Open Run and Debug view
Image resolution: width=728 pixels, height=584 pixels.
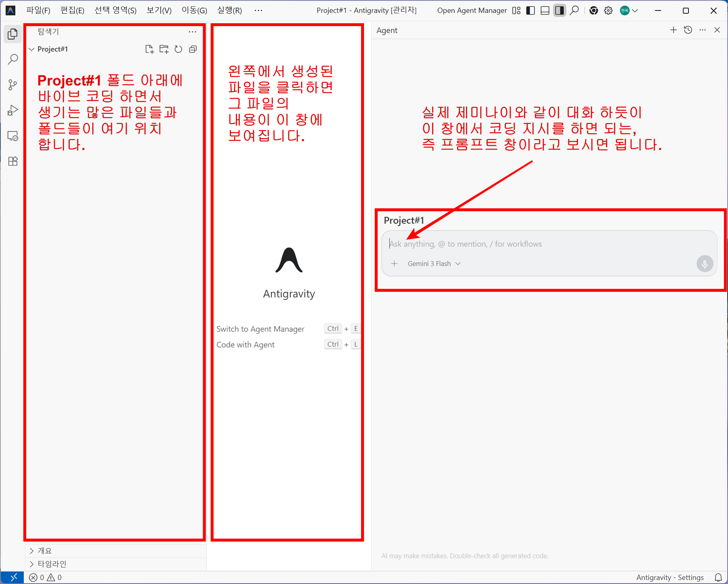click(x=12, y=110)
